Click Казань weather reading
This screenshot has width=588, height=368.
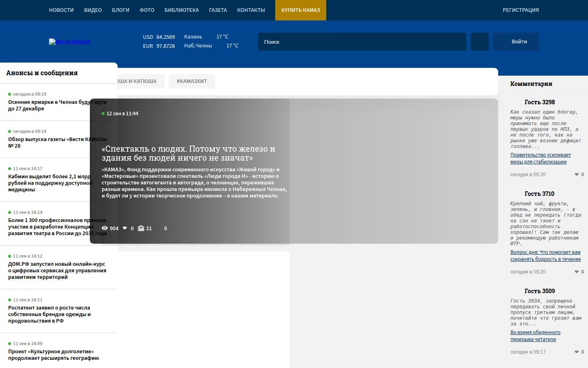point(206,37)
